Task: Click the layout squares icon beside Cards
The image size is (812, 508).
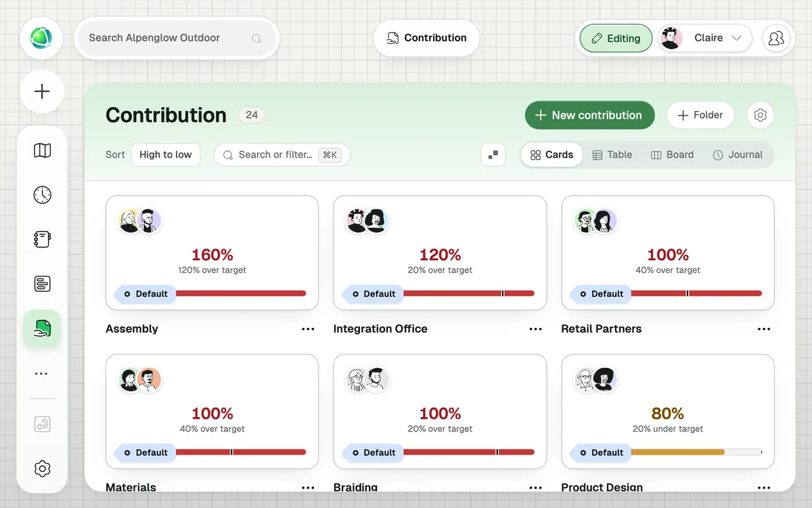Action: pyautogui.click(x=493, y=154)
